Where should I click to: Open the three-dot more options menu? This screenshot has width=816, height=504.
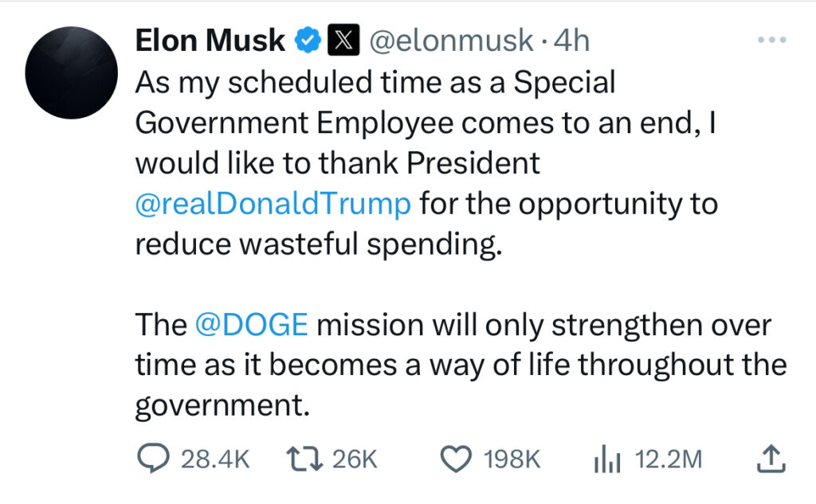click(x=771, y=40)
